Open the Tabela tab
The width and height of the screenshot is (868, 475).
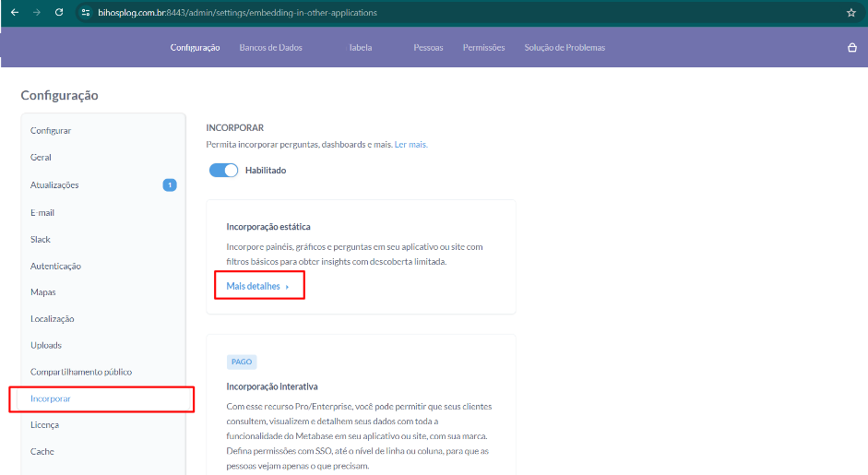tap(361, 48)
